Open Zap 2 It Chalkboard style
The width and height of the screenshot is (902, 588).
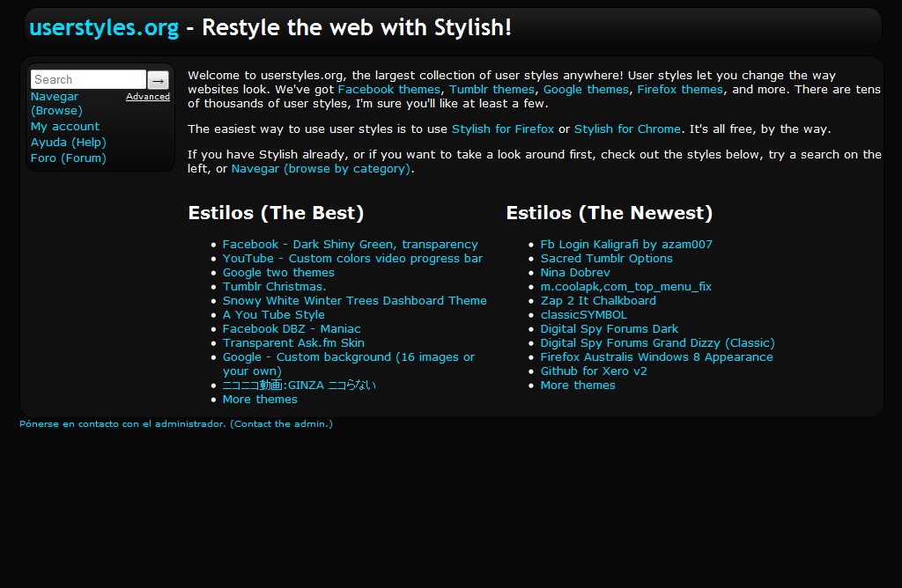pos(598,301)
